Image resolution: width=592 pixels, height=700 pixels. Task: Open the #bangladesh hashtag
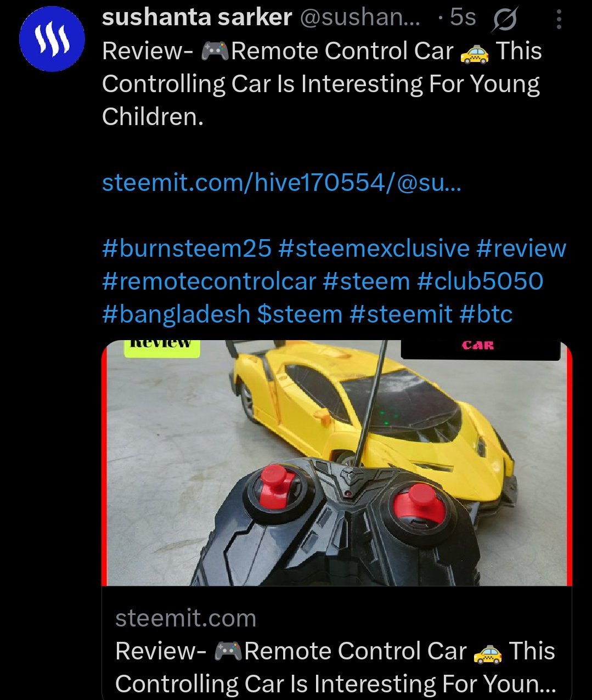176,314
